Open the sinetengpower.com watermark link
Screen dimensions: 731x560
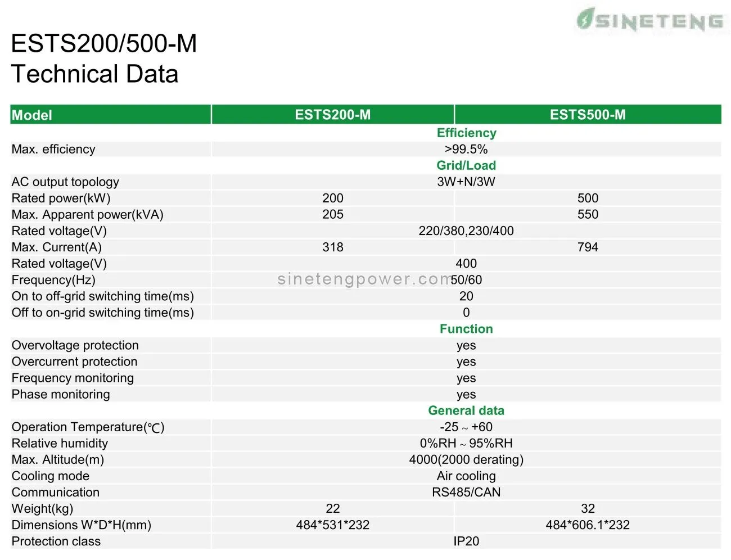364,279
